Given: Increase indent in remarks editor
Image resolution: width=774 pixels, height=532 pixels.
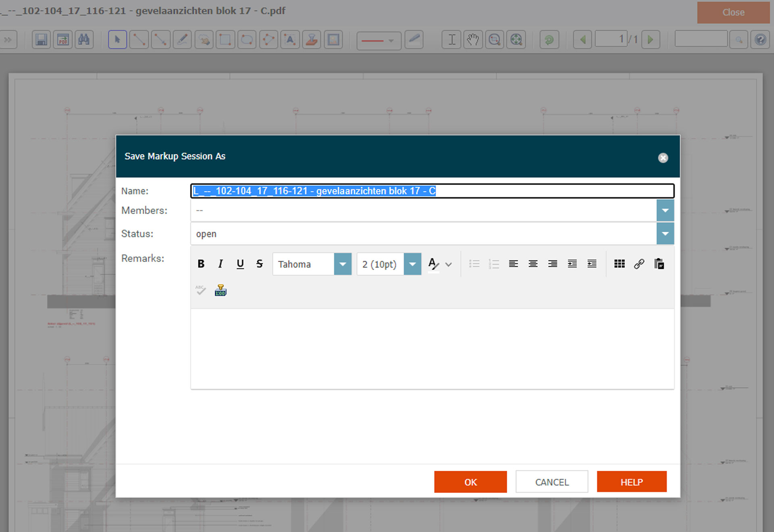Looking at the screenshot, I should click(x=572, y=264).
